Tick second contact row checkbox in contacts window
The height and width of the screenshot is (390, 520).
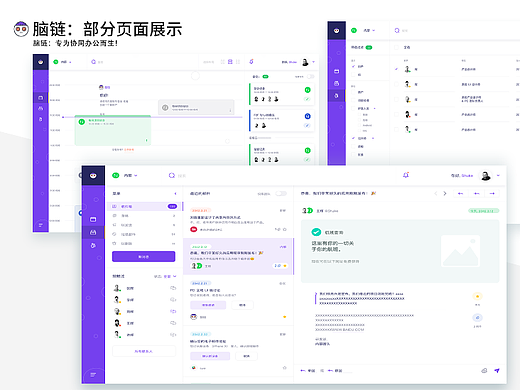(396, 84)
